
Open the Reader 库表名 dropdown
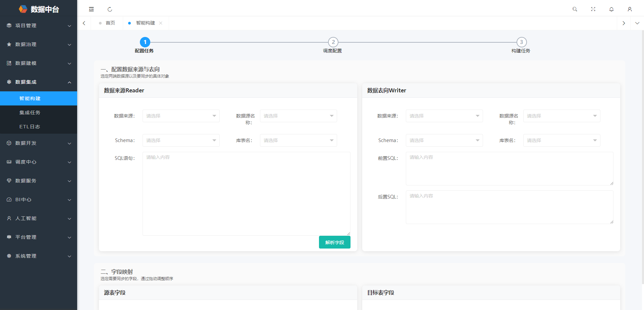point(298,140)
